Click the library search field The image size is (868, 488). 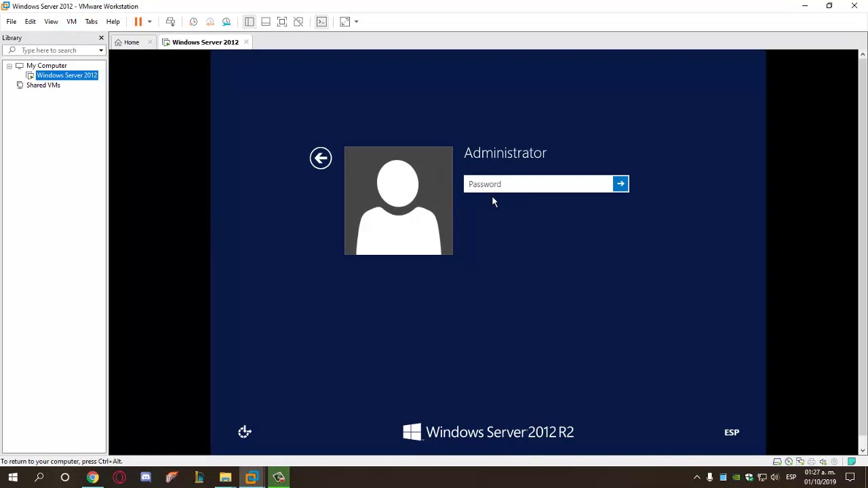point(53,50)
